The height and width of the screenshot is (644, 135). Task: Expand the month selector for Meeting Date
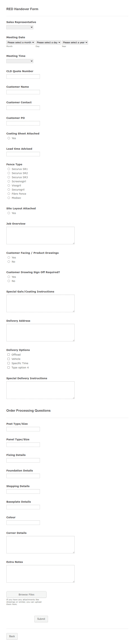pyautogui.click(x=20, y=42)
